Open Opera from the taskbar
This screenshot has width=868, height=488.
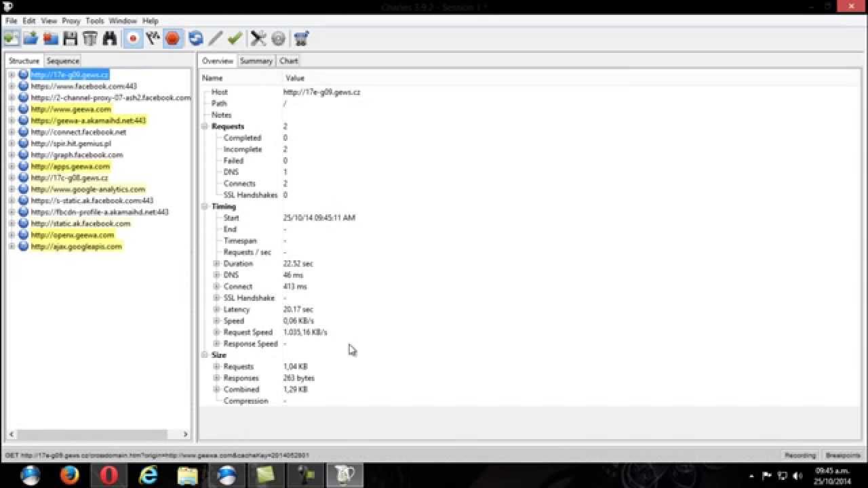(x=108, y=476)
